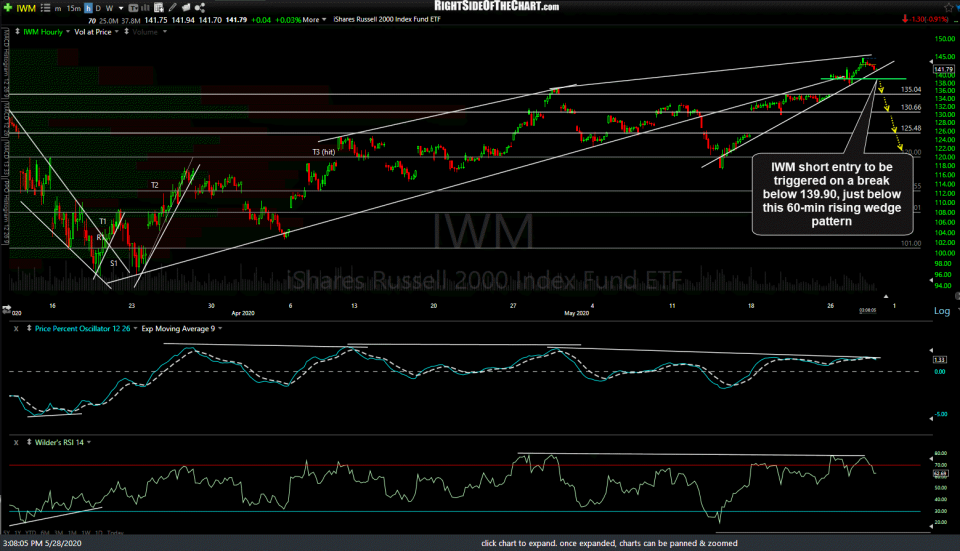
Task: Click the RightSideOfTheChart.com logo
Action: point(497,6)
